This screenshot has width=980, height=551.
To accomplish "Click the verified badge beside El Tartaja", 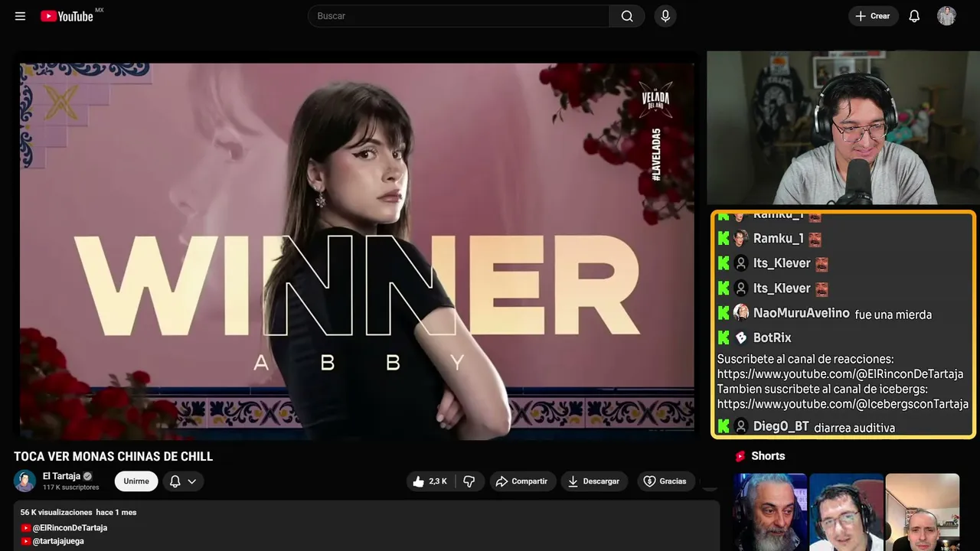I will [87, 476].
